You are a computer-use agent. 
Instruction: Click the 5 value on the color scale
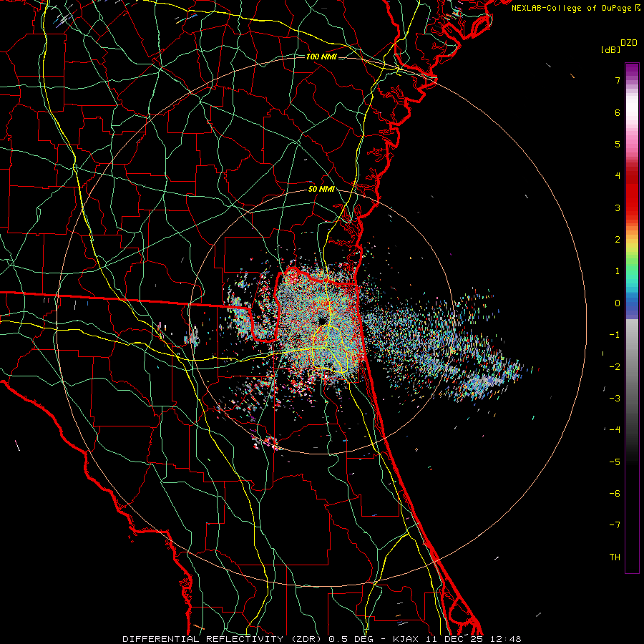(618, 144)
